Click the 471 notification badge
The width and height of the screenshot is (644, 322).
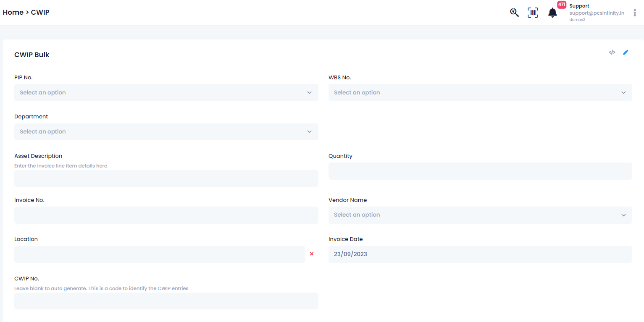tap(562, 5)
